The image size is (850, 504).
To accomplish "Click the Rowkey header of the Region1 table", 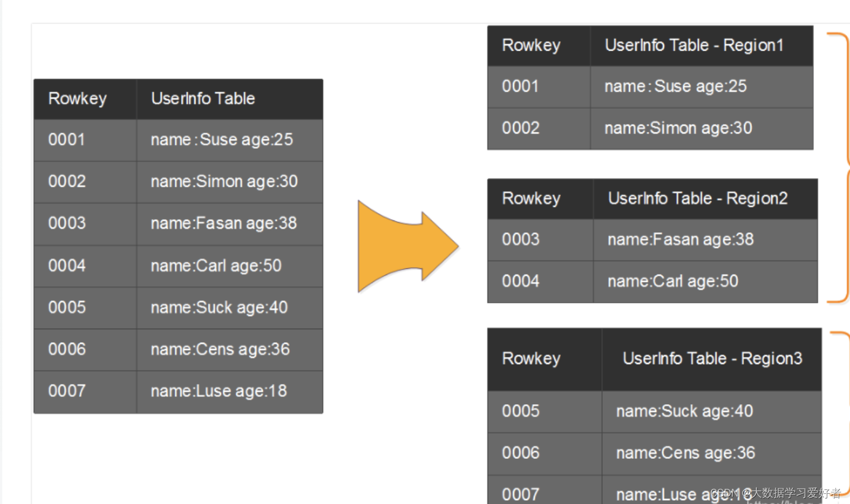I will [x=531, y=46].
